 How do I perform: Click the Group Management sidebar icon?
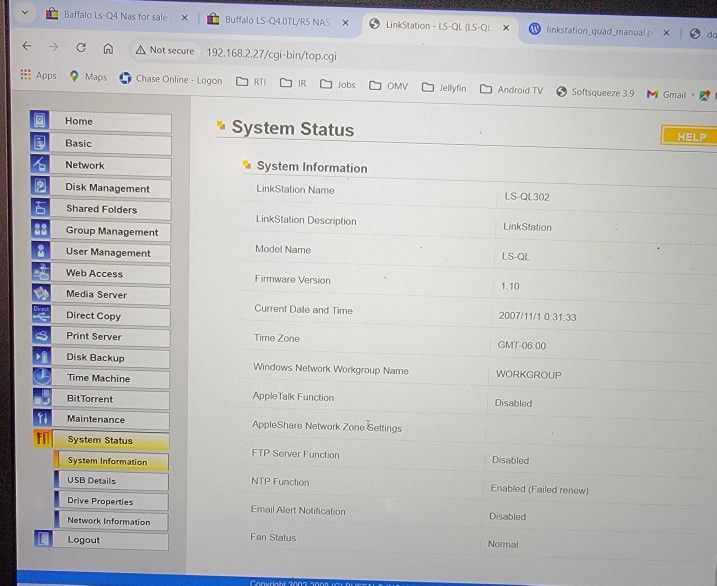(41, 229)
